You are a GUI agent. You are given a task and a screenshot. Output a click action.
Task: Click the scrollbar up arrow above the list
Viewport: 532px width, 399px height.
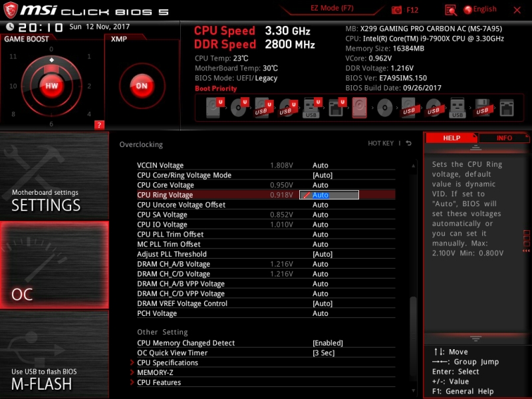tap(413, 166)
